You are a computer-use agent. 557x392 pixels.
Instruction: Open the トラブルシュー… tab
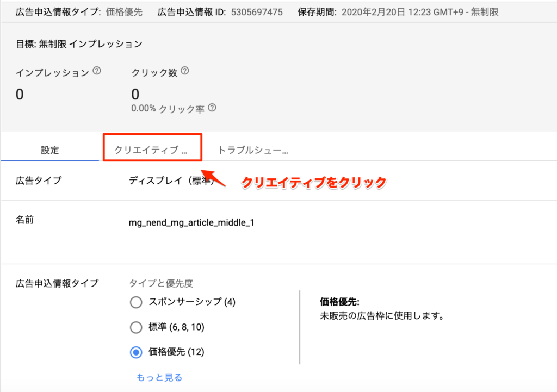253,150
